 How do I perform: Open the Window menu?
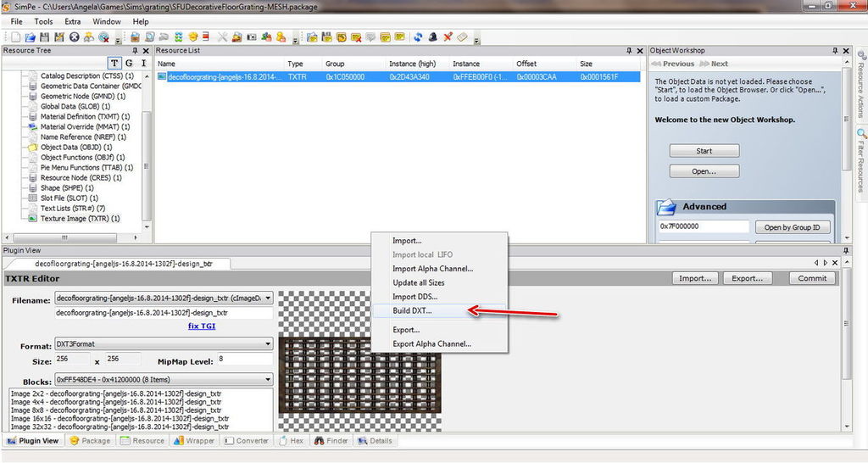(106, 21)
